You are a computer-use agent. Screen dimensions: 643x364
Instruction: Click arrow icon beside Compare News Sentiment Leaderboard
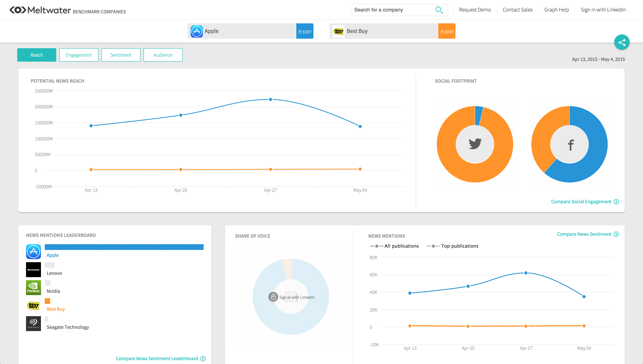(203, 358)
